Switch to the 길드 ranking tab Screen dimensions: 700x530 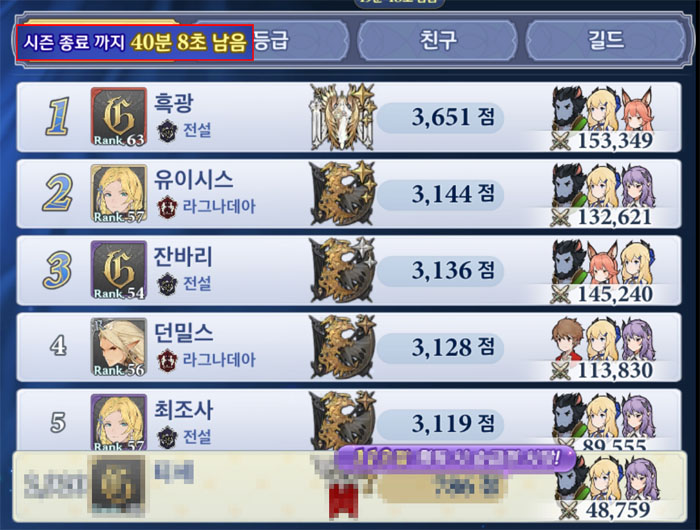606,41
